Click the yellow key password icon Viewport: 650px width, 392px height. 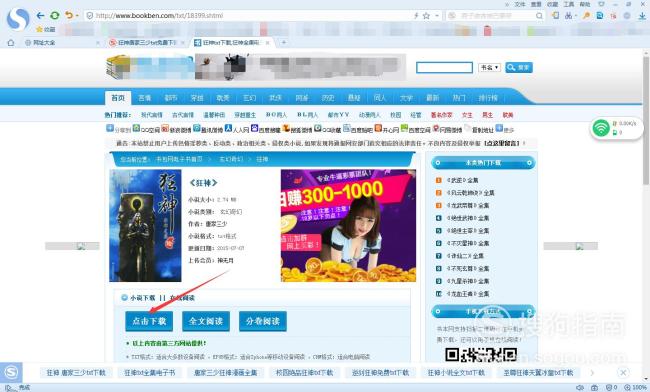[586, 16]
